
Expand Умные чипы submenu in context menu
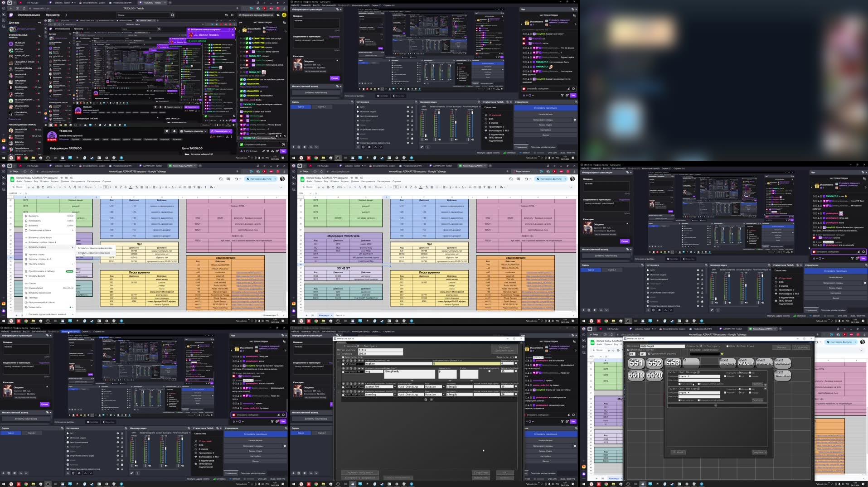coord(49,307)
